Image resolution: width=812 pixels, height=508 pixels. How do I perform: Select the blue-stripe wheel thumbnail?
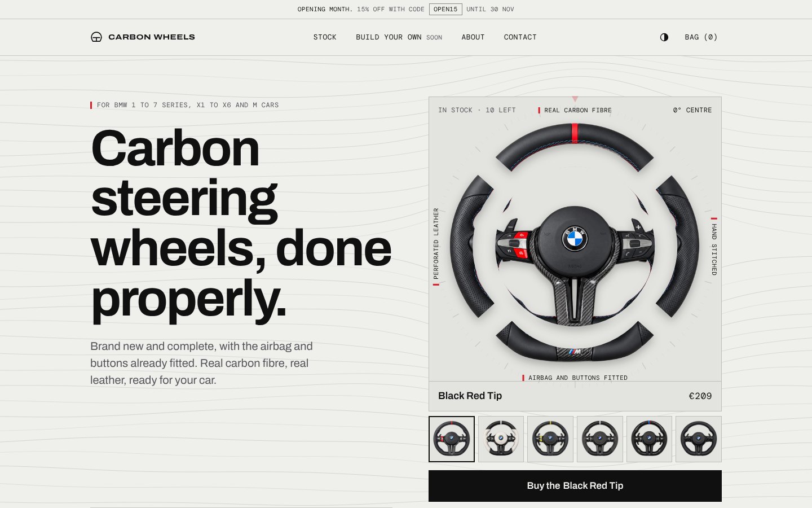point(649,439)
